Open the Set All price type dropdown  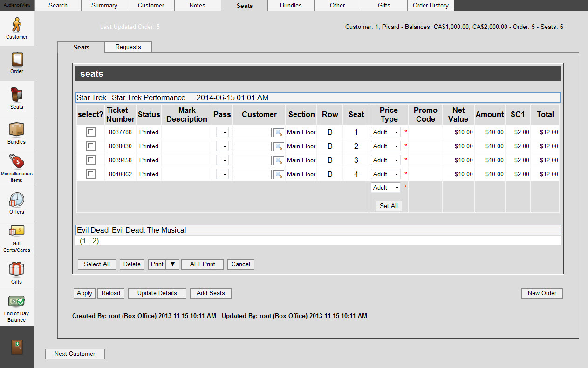(x=386, y=187)
